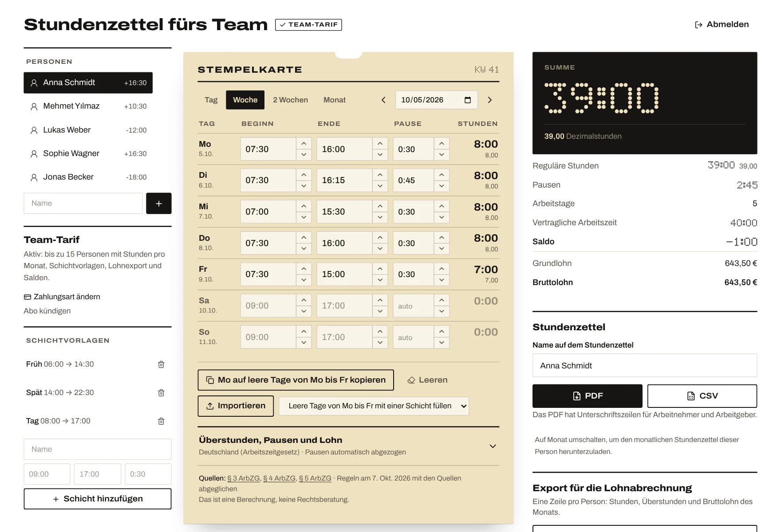Click the Abmelden logout icon
The height and width of the screenshot is (532, 781).
pyautogui.click(x=698, y=25)
